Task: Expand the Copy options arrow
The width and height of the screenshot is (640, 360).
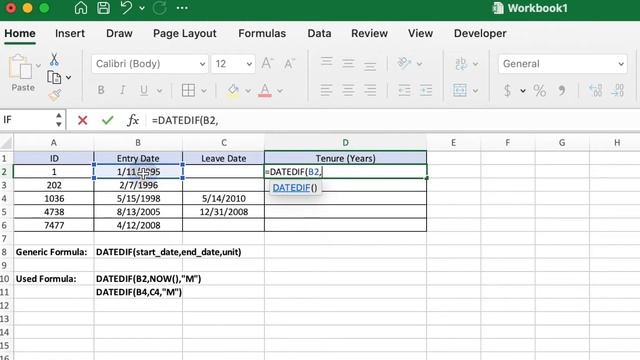Action: click(69, 78)
